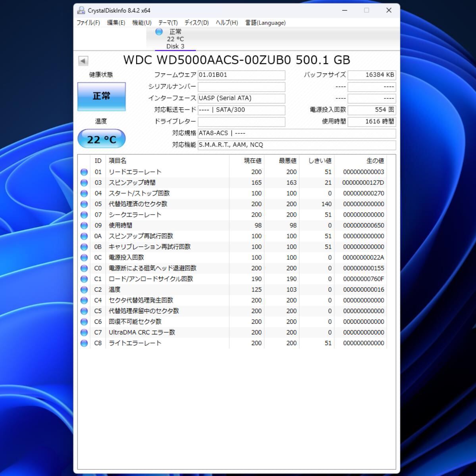
Task: Click the status orb beside スピンアップ時間
Action: [x=84, y=183]
